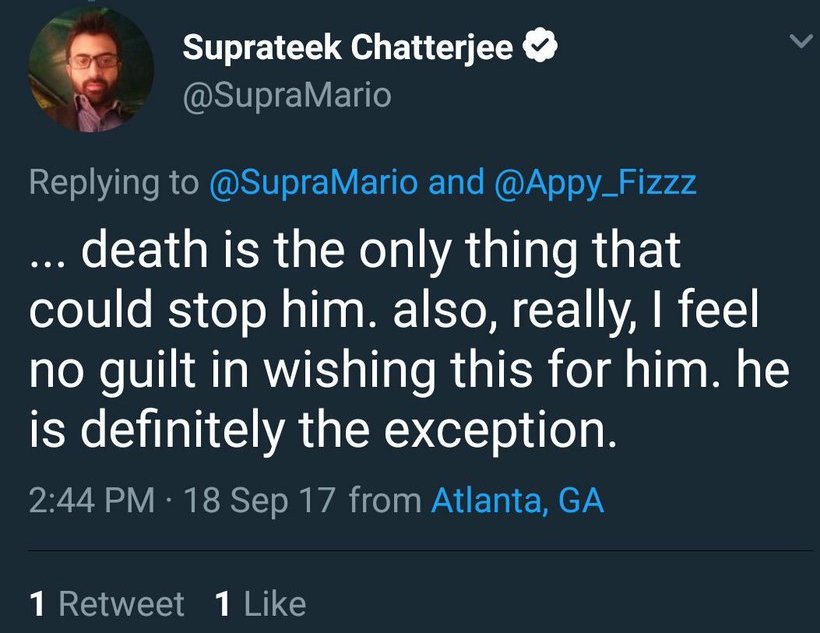View who retweeted via "Retweet" label
The height and width of the screenshot is (633, 820).
pyautogui.click(x=121, y=604)
